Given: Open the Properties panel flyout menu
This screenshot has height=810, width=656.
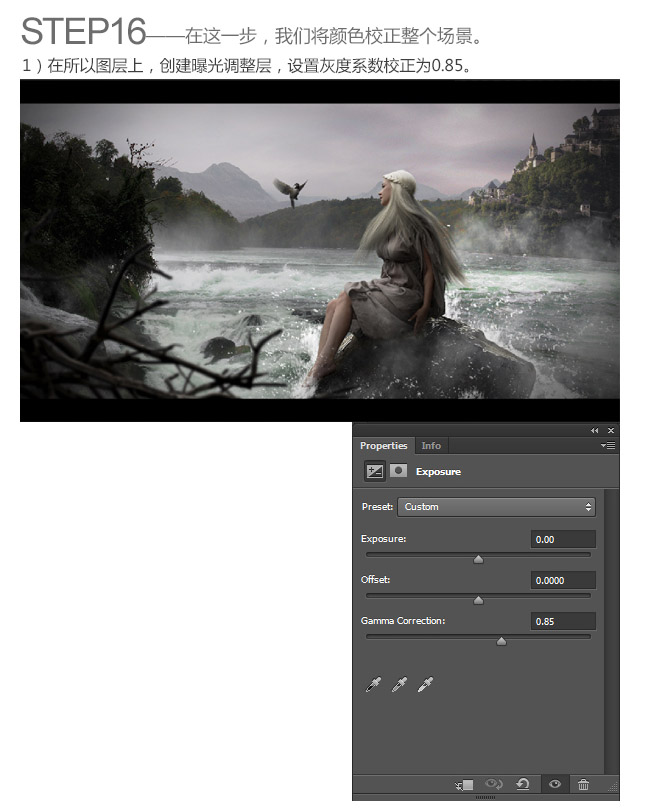Looking at the screenshot, I should pos(608,445).
